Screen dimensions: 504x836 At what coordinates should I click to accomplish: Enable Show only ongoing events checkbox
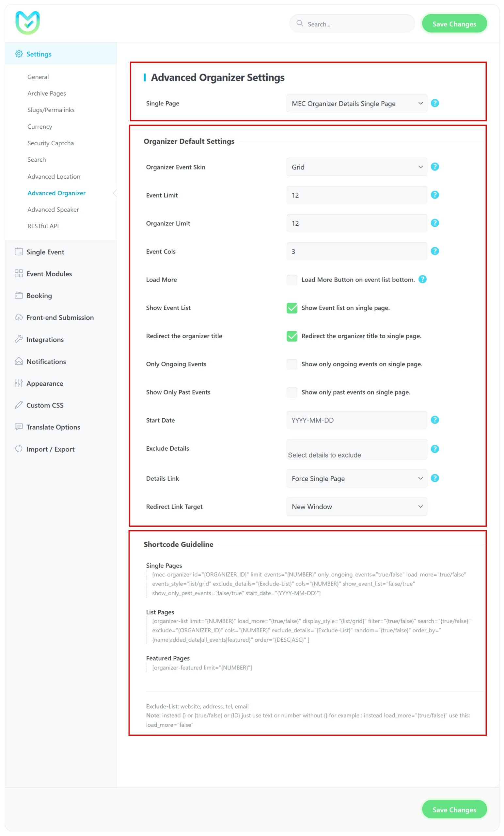tap(292, 364)
